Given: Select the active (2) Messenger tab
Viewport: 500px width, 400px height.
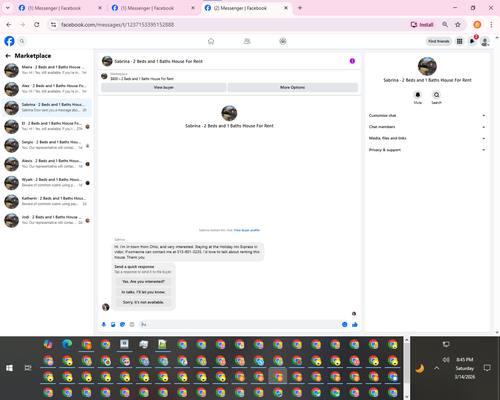Looking at the screenshot, I should point(246,8).
